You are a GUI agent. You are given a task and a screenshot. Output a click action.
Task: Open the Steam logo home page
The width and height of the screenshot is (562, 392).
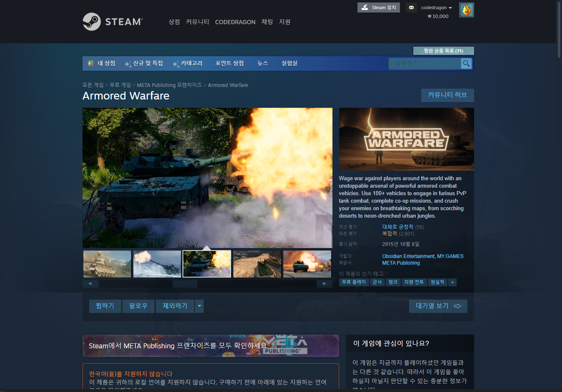pos(112,22)
